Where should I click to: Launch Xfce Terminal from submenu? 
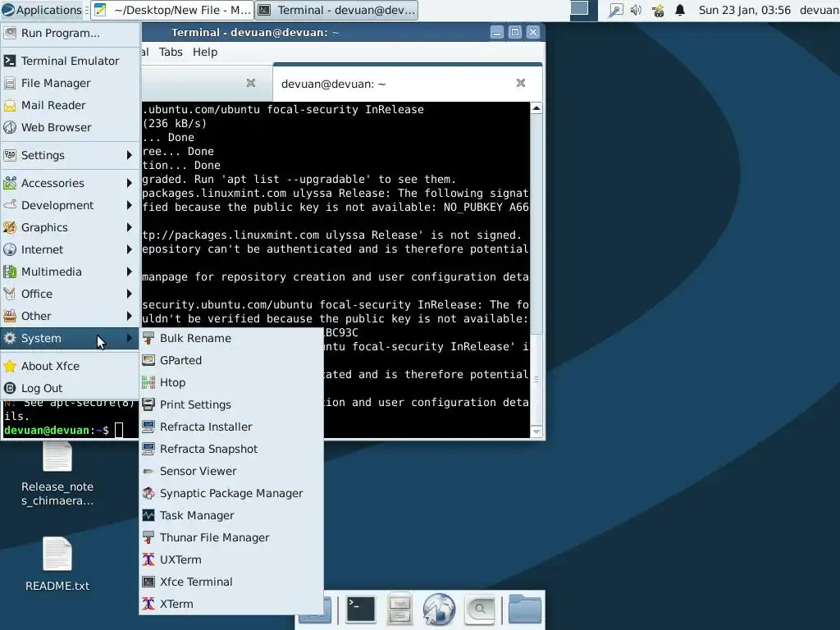231,582
